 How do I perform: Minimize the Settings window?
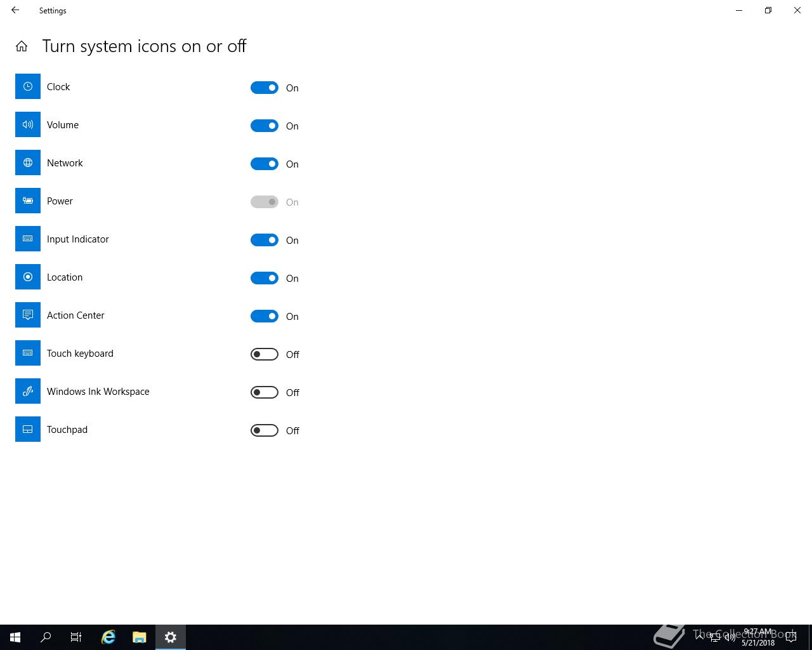(739, 10)
